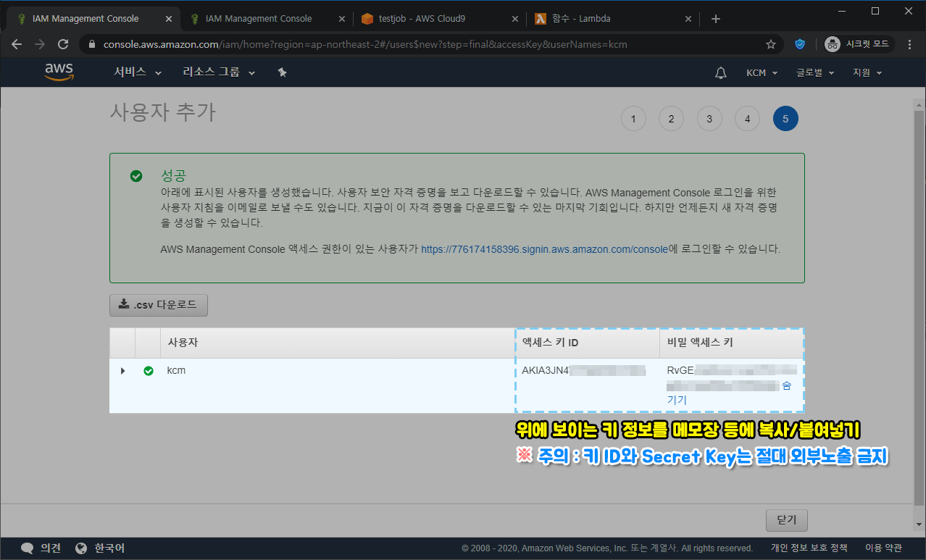Go to wizard step 3
This screenshot has height=560, width=926.
[709, 119]
